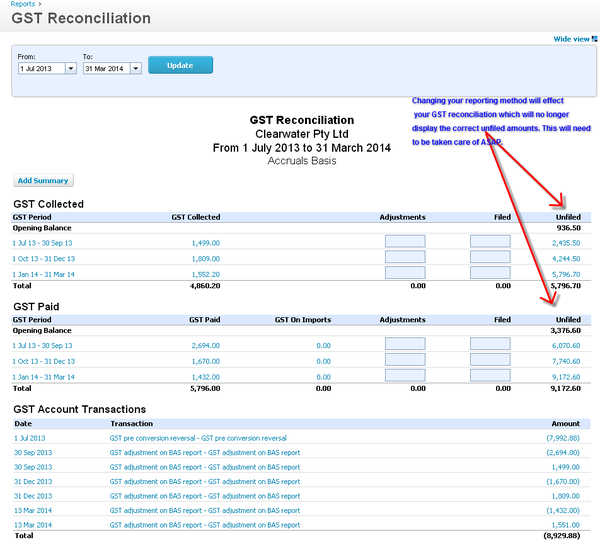Switch to Wide view layout
The width and height of the screenshot is (600, 552).
[x=571, y=39]
